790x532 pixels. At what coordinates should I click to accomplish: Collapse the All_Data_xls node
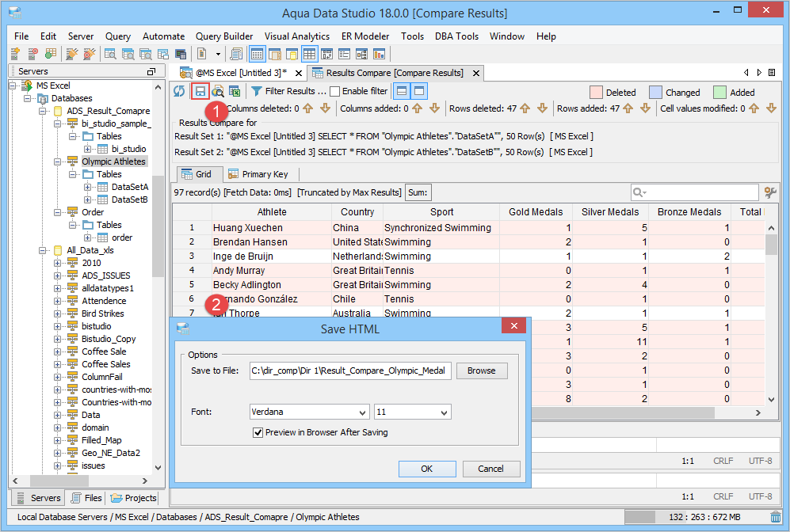(43, 250)
